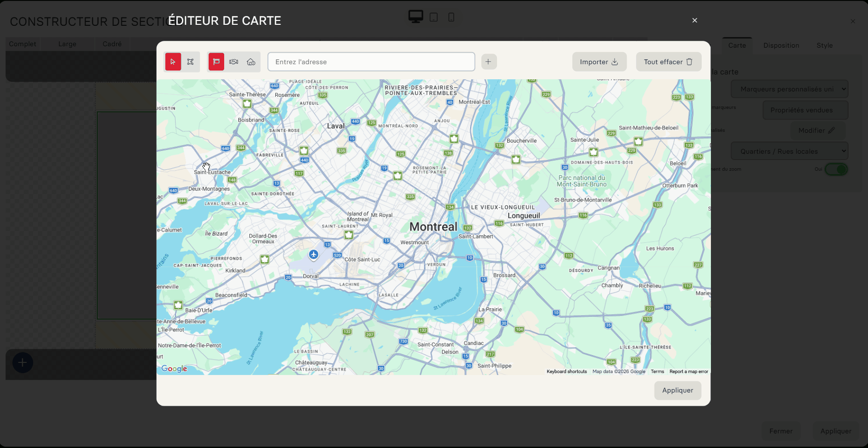Switch to mobile phone preview icon
This screenshot has height=448, width=868.
point(451,18)
